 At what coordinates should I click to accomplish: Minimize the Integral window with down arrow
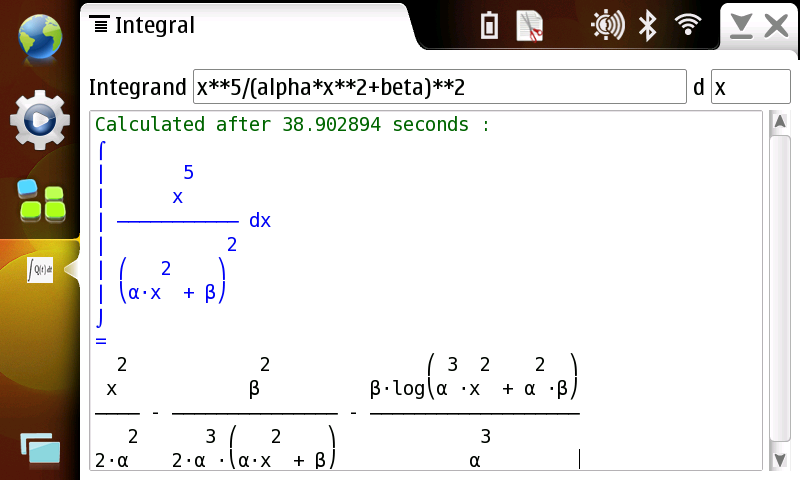pyautogui.click(x=741, y=27)
